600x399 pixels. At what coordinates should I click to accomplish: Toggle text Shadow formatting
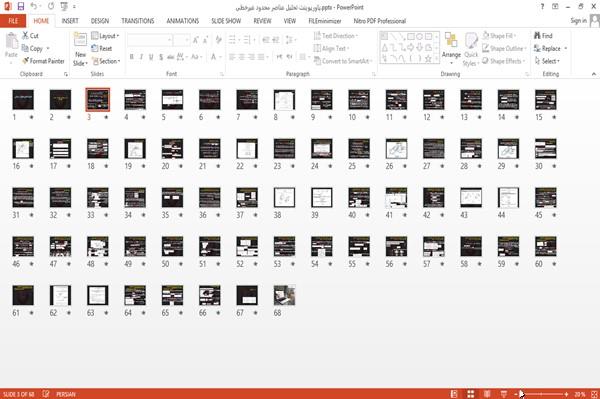click(161, 57)
